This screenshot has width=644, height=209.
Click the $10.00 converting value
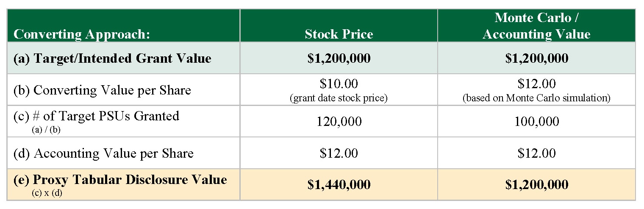click(339, 84)
